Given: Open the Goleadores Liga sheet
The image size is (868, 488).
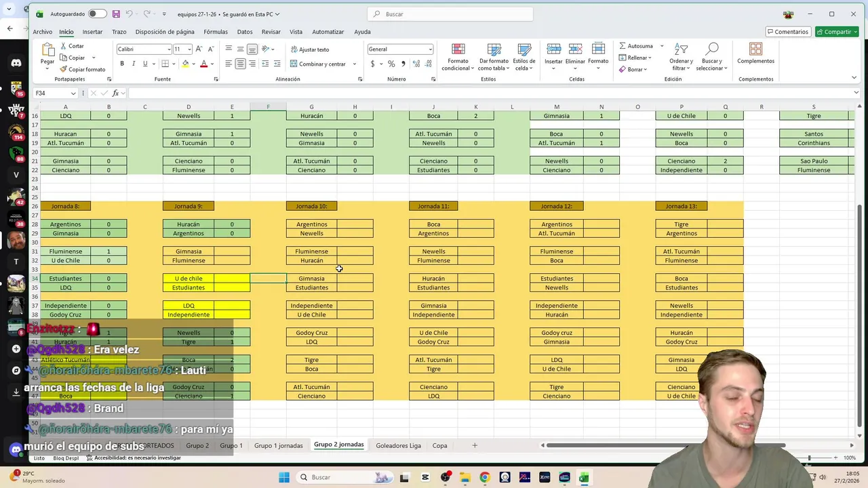Looking at the screenshot, I should coord(398,445).
